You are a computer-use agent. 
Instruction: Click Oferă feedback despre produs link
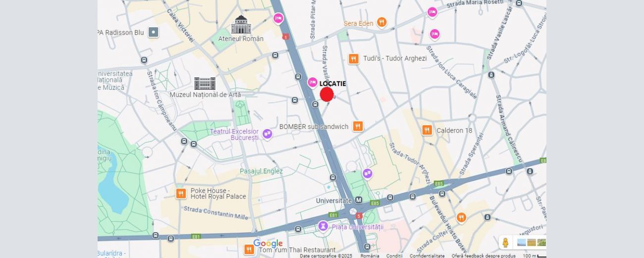pos(483,256)
